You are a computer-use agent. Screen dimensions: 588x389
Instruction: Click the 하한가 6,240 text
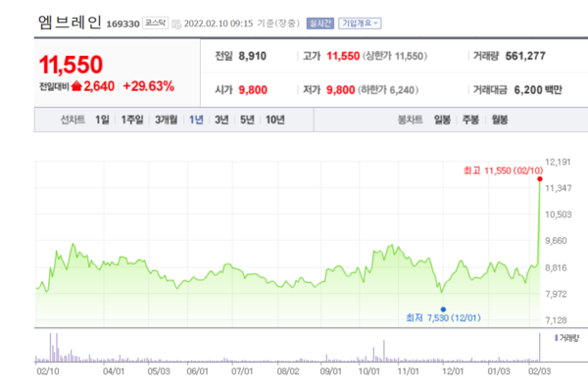click(388, 90)
